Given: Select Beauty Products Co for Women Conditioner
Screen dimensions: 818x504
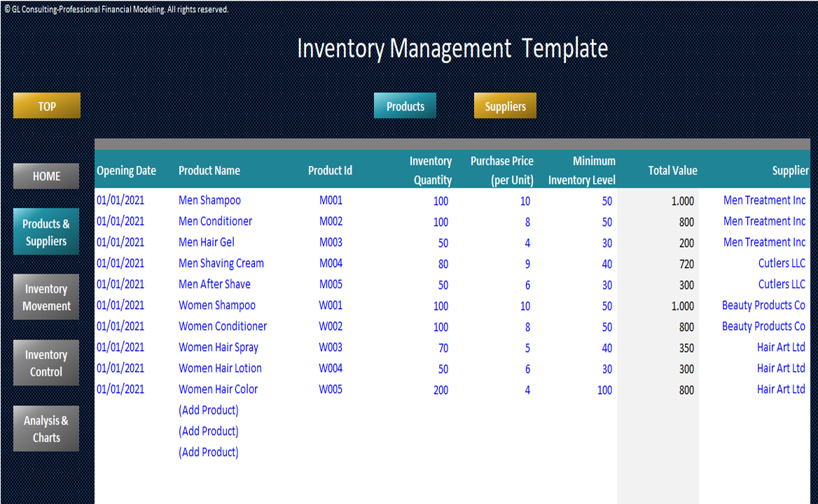Looking at the screenshot, I should pos(763,326).
